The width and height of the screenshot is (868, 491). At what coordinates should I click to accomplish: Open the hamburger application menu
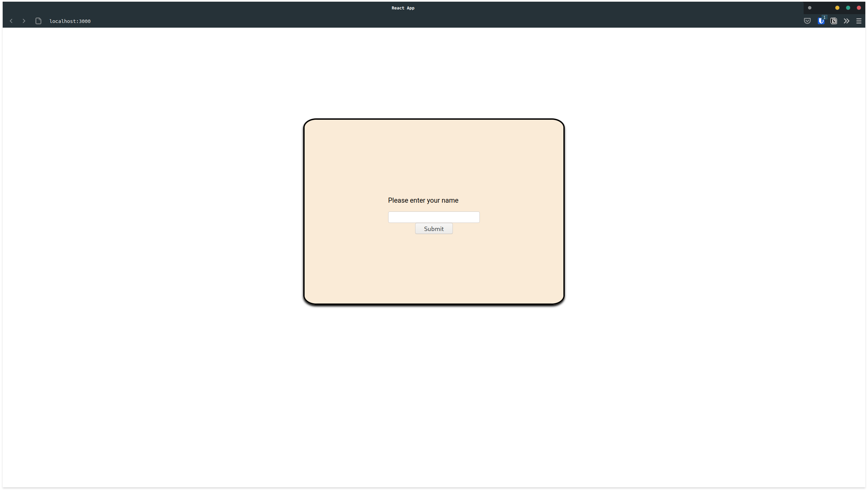(x=859, y=21)
